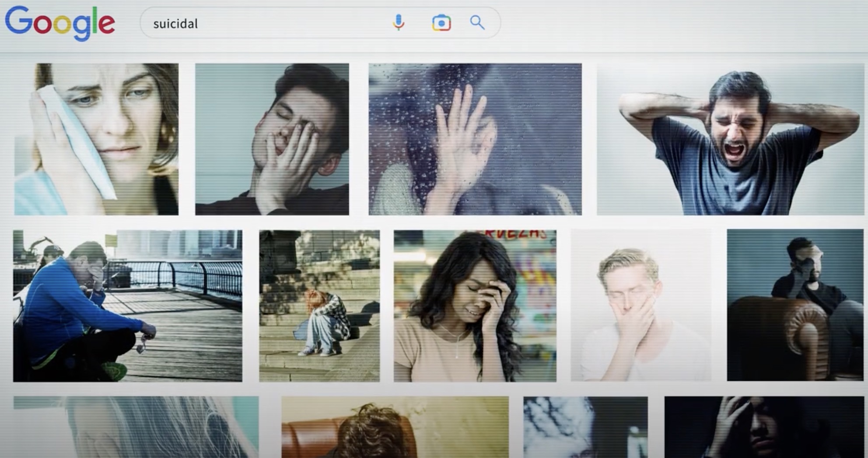Select the partial long blonde hair image
Viewport: 868px width, 458px height.
[136, 427]
